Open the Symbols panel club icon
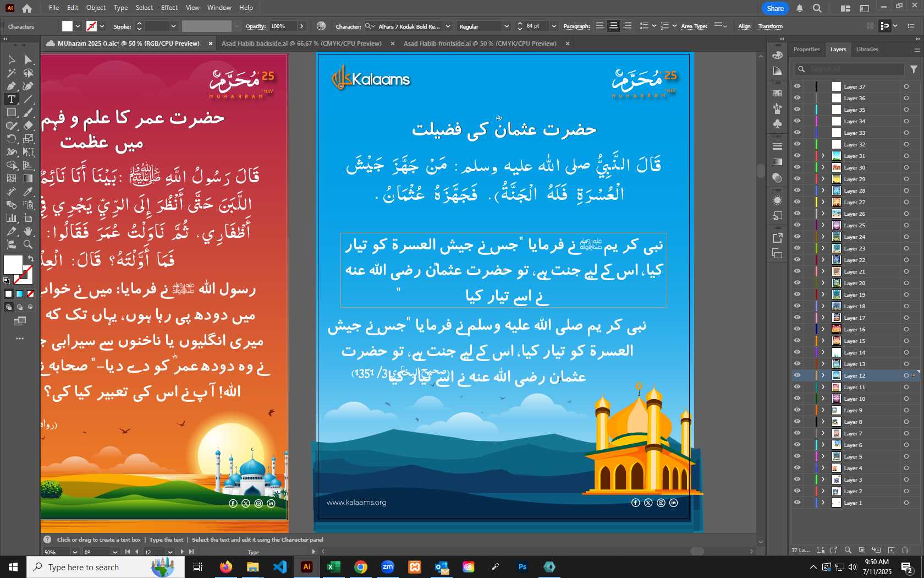924x578 pixels. point(777,124)
